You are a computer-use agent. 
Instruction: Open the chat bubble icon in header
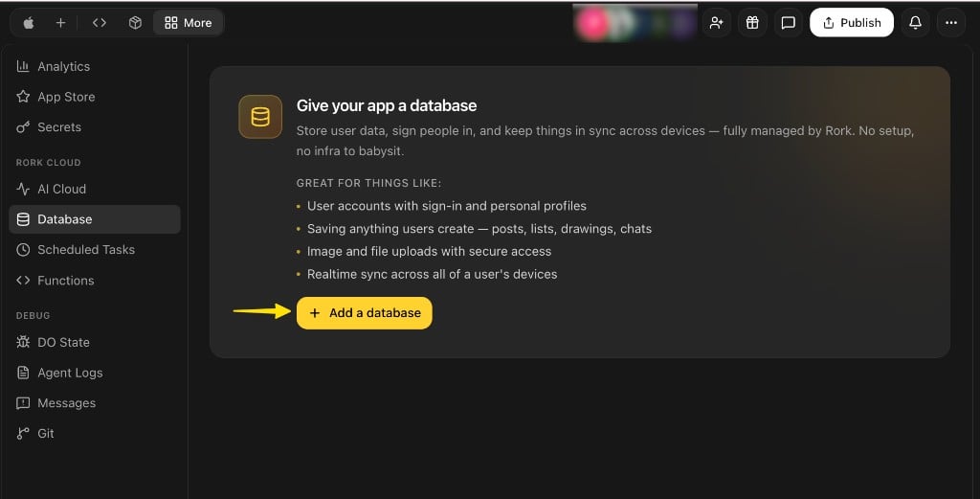[789, 23]
